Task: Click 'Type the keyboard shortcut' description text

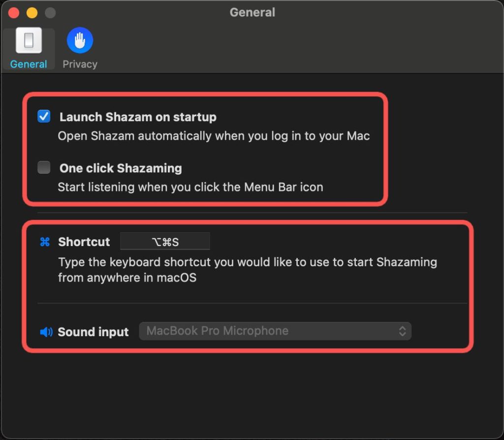Action: (x=248, y=270)
